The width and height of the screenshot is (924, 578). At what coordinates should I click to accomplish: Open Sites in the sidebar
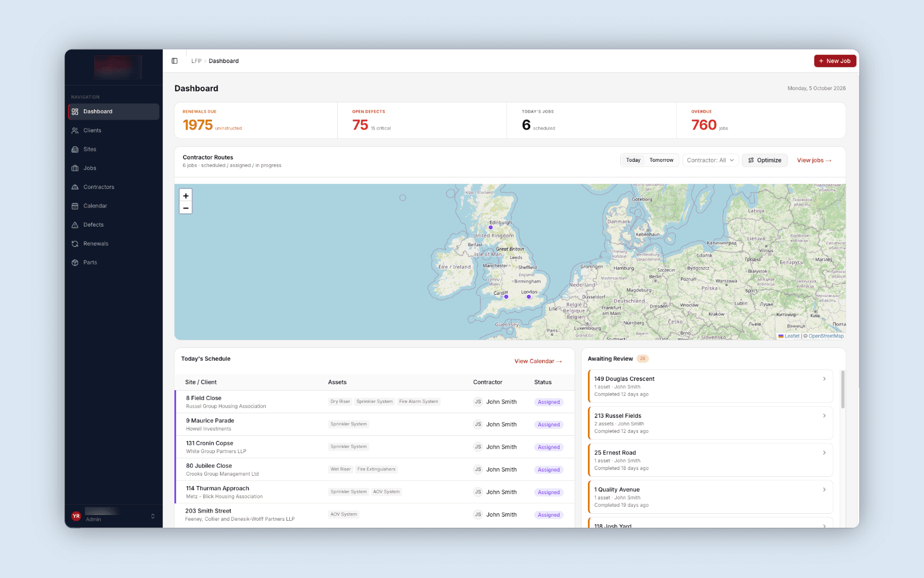[x=114, y=149]
